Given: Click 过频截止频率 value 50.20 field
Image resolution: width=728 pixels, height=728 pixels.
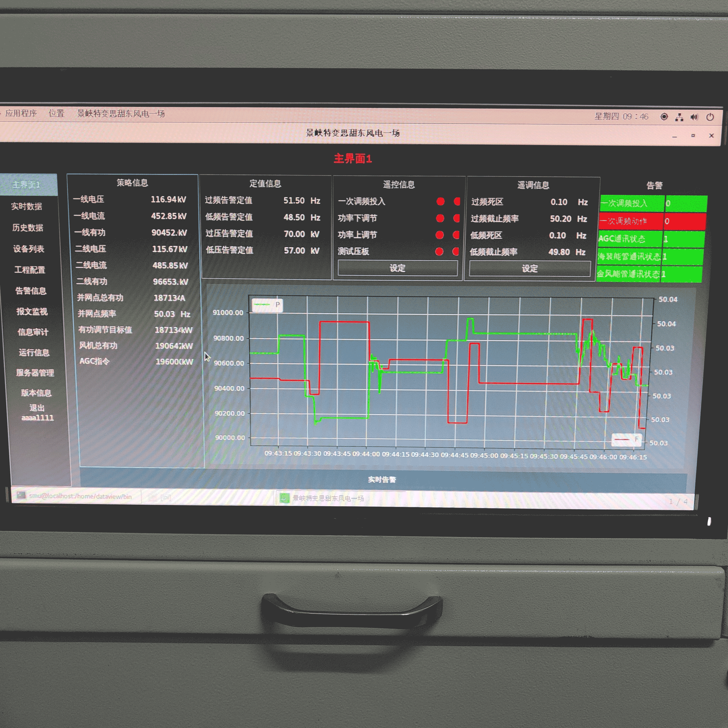Looking at the screenshot, I should [560, 219].
